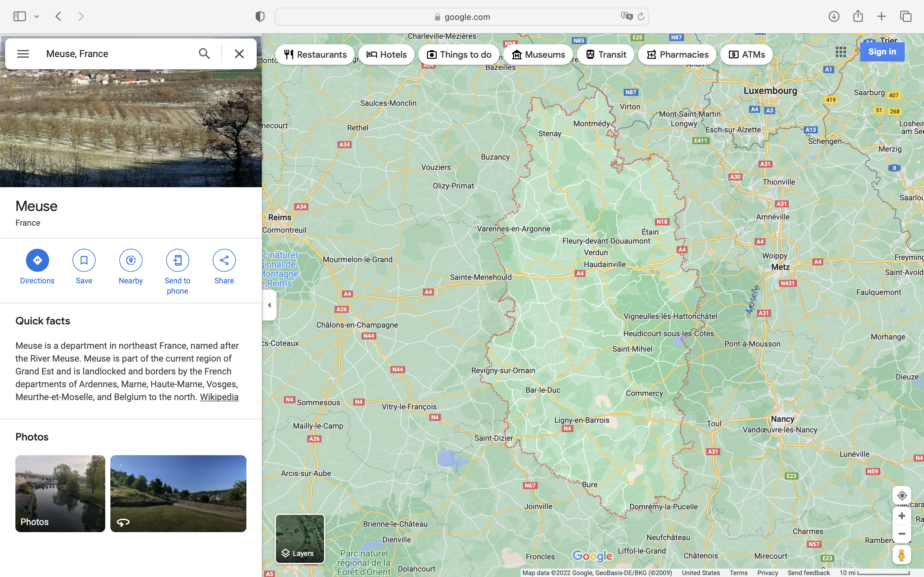
Task: Select the Museums category chip
Action: (x=538, y=54)
